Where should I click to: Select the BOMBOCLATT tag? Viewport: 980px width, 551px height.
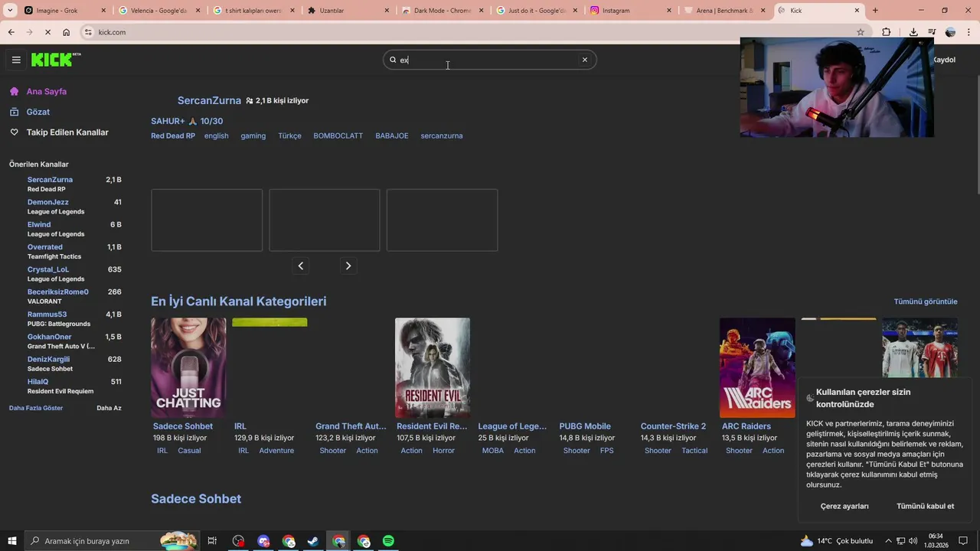point(338,135)
